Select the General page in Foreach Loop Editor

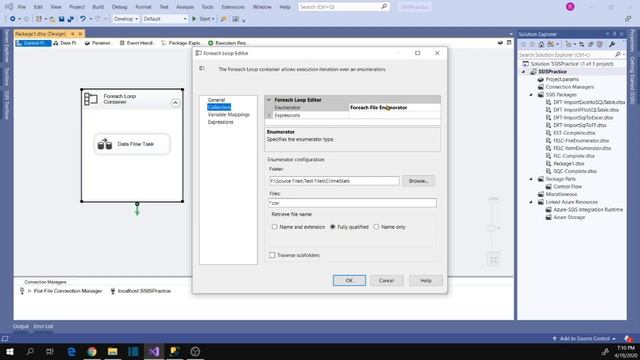pos(216,100)
